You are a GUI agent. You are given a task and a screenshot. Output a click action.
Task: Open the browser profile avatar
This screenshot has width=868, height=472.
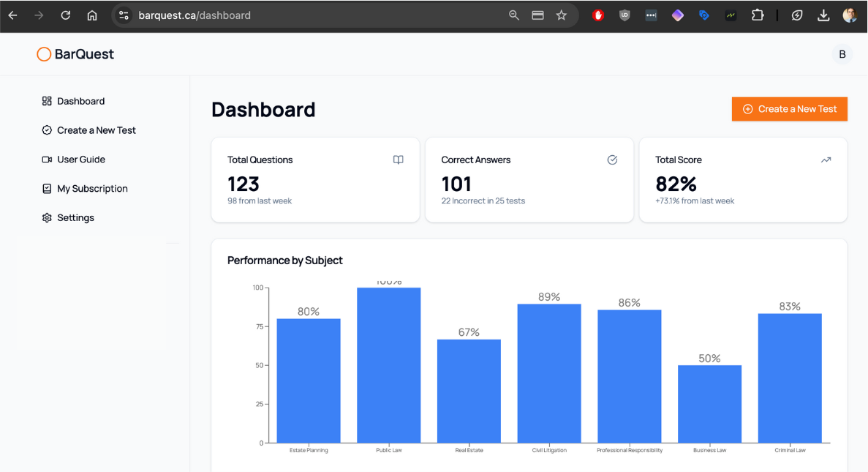click(x=849, y=15)
